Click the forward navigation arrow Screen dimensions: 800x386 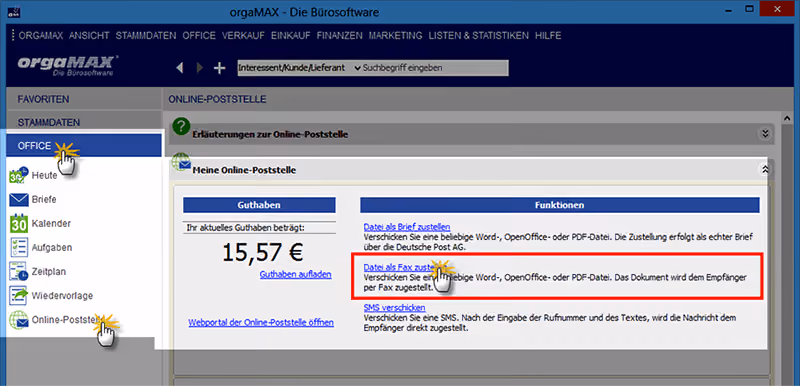[200, 67]
